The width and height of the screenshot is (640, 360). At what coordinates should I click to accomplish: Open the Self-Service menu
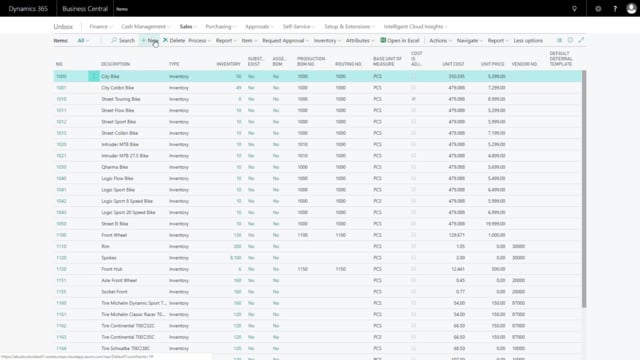[x=299, y=27]
